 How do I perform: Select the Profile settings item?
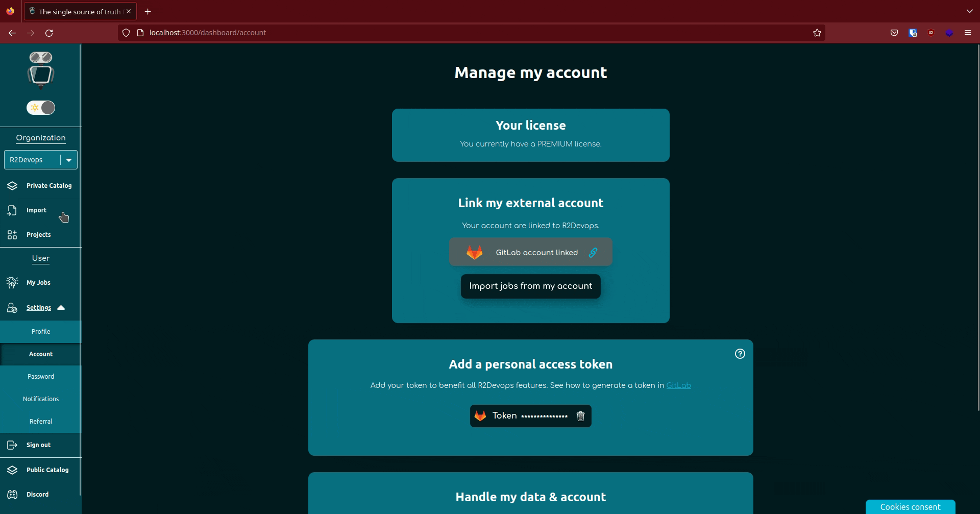click(x=41, y=332)
